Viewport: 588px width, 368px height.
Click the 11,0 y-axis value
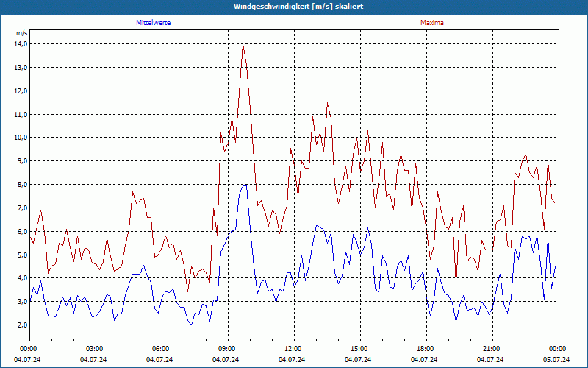pyautogui.click(x=21, y=115)
